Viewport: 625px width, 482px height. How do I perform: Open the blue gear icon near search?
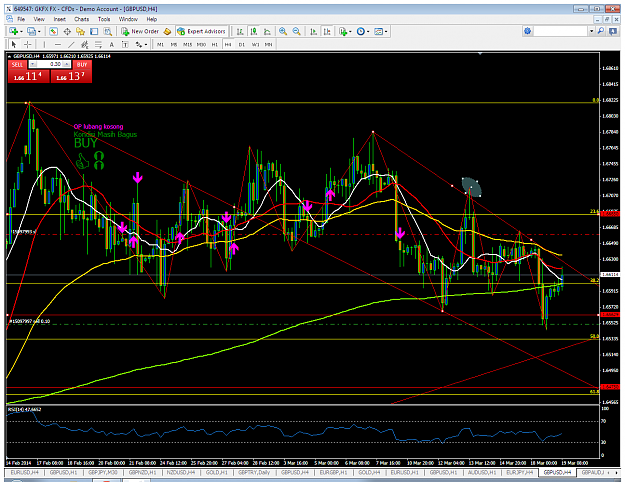point(528,31)
